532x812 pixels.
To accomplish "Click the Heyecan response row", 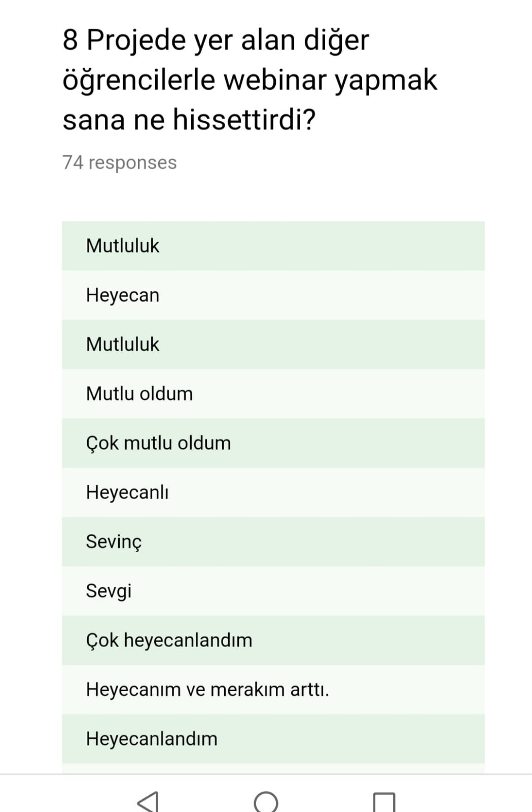I will tap(273, 295).
